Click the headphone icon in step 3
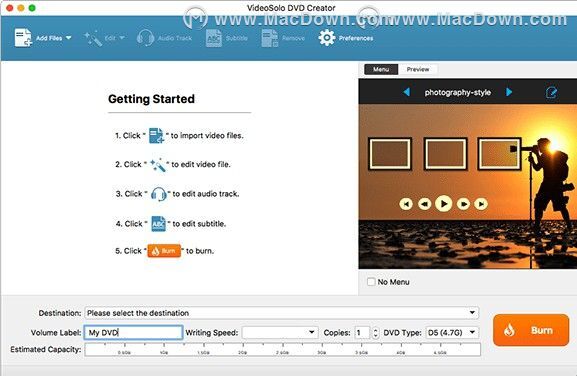The image size is (577, 376). pos(159,194)
